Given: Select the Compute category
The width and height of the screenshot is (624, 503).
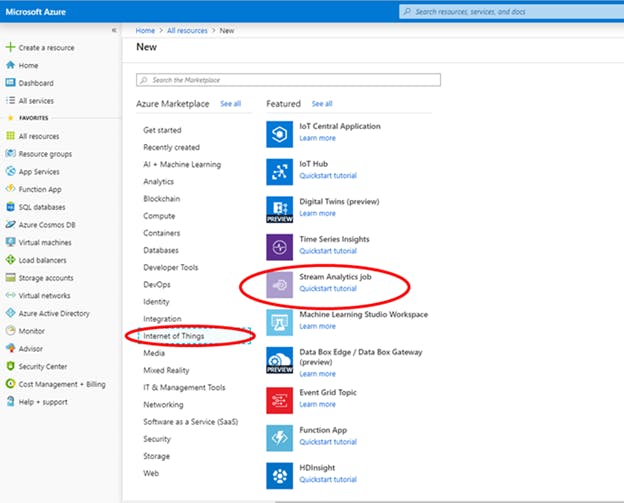Looking at the screenshot, I should point(159,216).
